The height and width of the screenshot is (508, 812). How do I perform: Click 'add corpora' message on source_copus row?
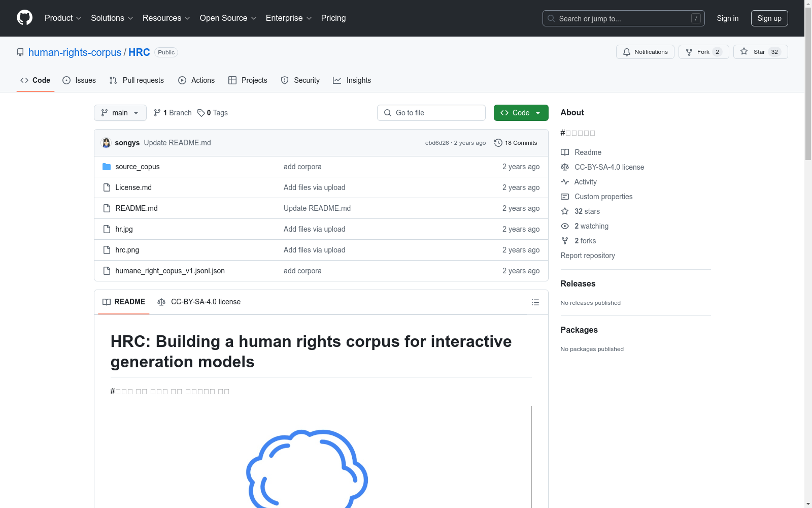pyautogui.click(x=302, y=167)
